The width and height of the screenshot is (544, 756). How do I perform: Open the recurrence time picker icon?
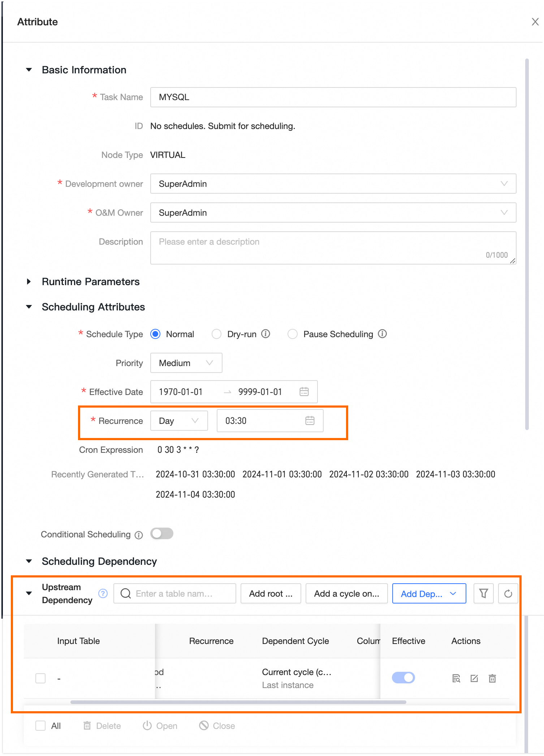(x=310, y=421)
